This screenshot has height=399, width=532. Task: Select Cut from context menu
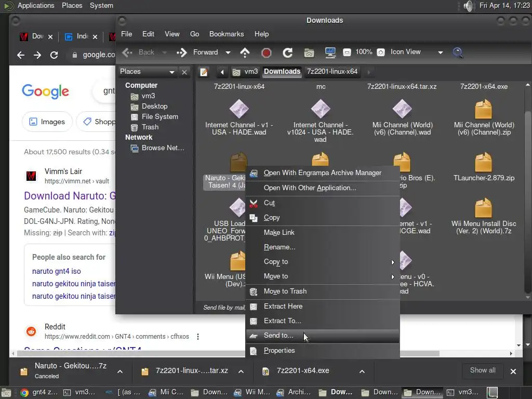click(322, 203)
